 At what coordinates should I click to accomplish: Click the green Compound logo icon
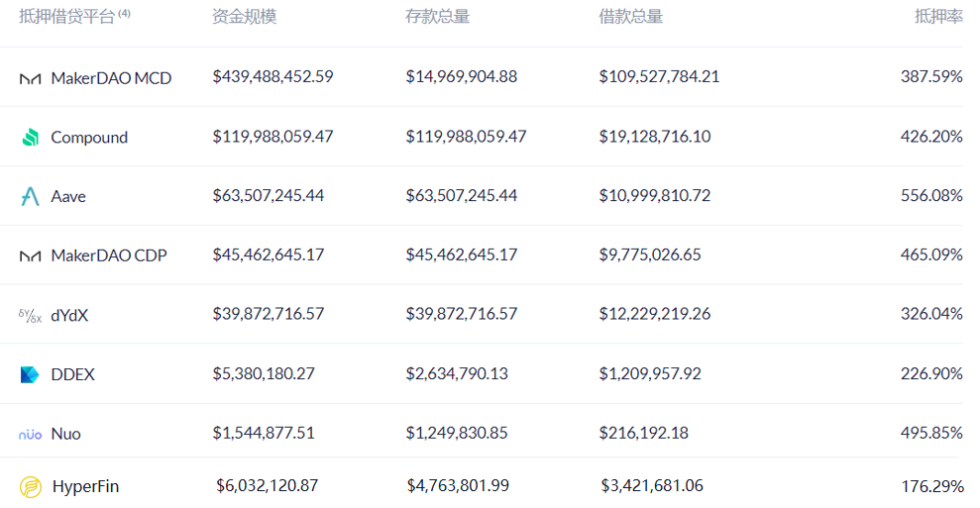click(x=30, y=138)
